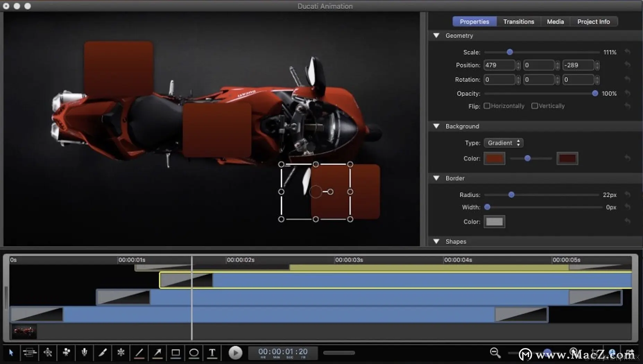The image size is (643, 364).
Task: Enable Flip Vertically checkbox
Action: tap(534, 106)
